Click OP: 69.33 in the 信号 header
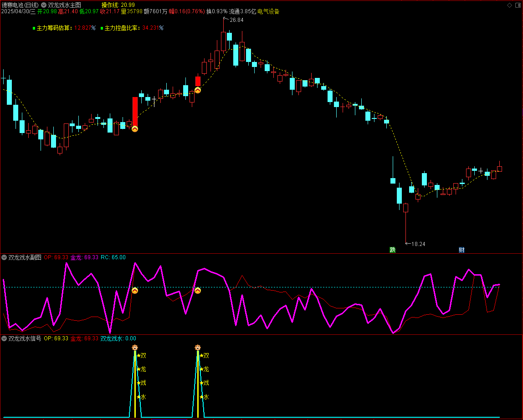 coord(56,338)
